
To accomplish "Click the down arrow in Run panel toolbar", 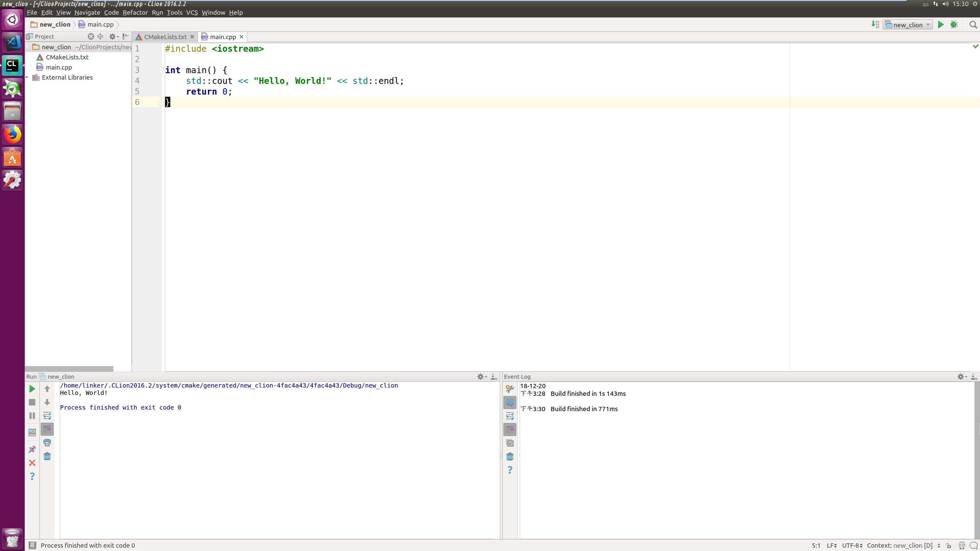I will tap(47, 402).
